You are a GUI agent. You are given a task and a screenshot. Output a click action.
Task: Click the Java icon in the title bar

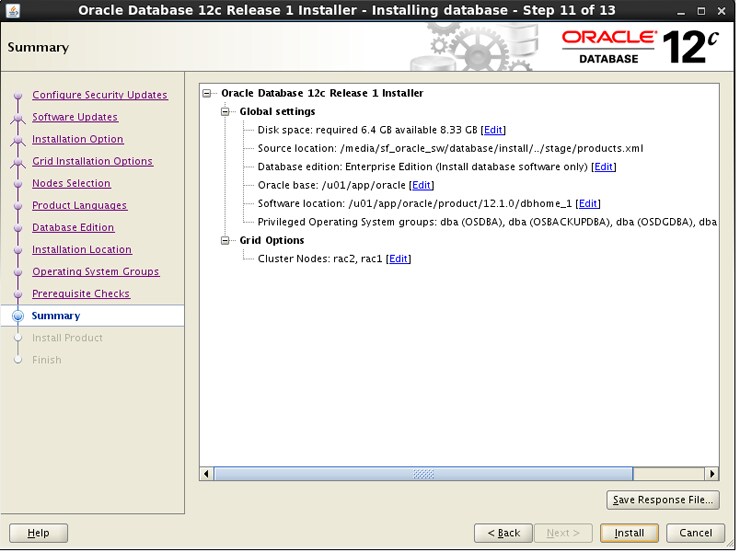pos(13,10)
